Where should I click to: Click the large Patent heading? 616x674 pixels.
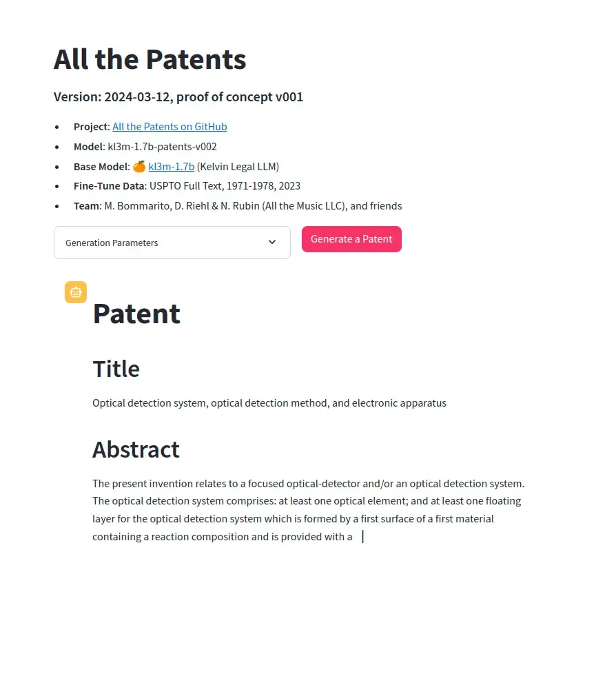[x=136, y=314]
